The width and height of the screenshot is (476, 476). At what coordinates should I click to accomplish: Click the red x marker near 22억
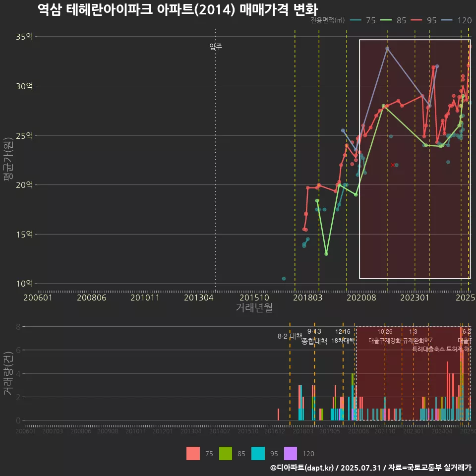pos(393,165)
